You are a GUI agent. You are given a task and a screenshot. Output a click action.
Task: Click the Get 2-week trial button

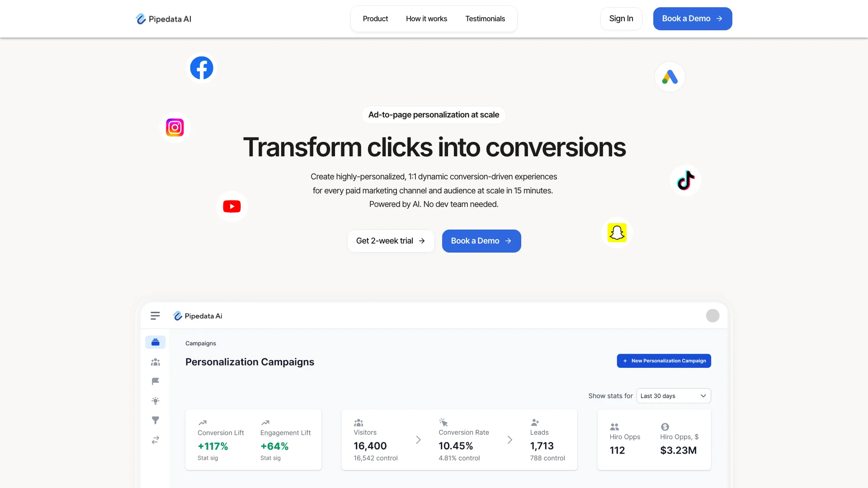click(x=391, y=241)
